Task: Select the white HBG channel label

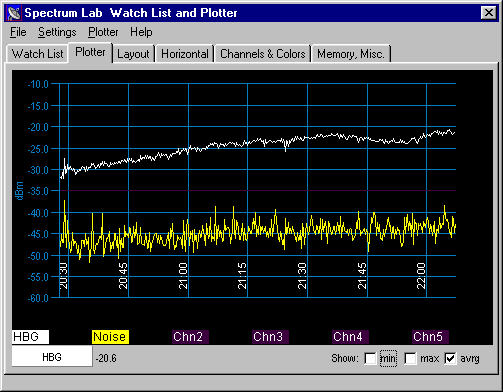Action: [x=30, y=337]
